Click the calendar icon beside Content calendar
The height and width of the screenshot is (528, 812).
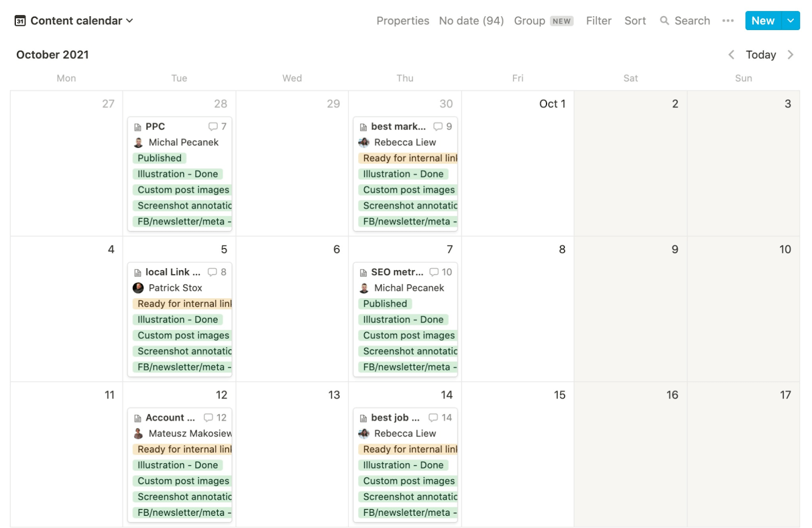click(20, 21)
